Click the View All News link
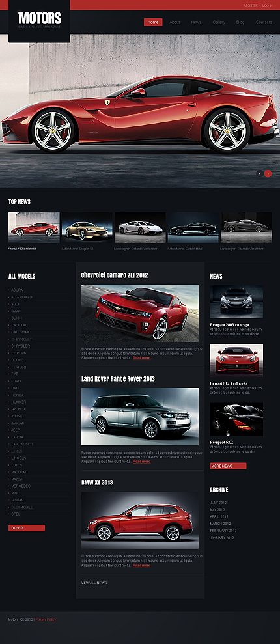Screen dimensions: 280x644 tap(94, 583)
